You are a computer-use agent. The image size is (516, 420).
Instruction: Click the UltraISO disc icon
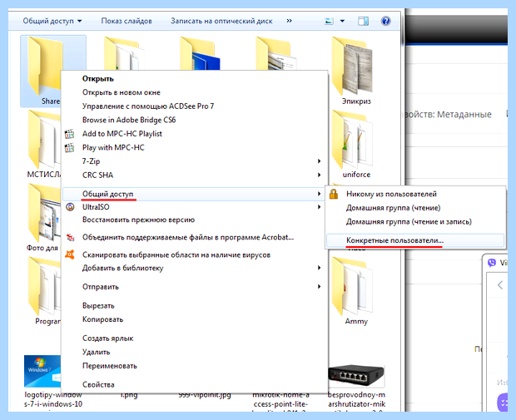click(70, 207)
